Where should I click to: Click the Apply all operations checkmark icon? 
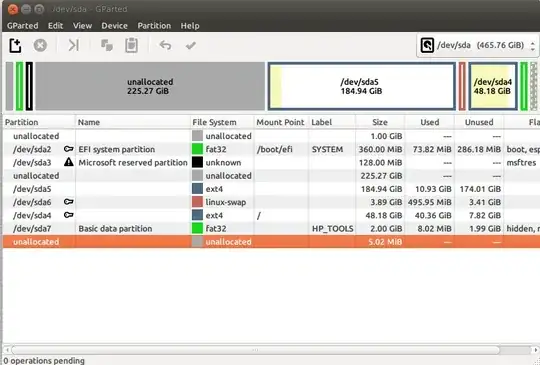[190, 45]
